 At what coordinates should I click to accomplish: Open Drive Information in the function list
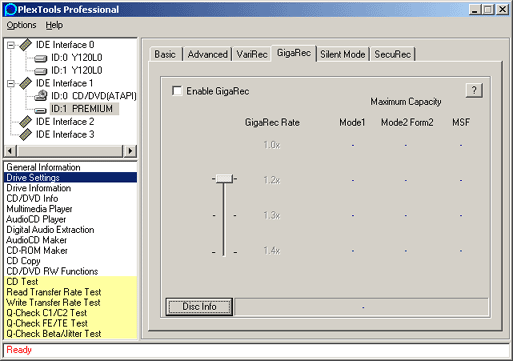point(70,188)
